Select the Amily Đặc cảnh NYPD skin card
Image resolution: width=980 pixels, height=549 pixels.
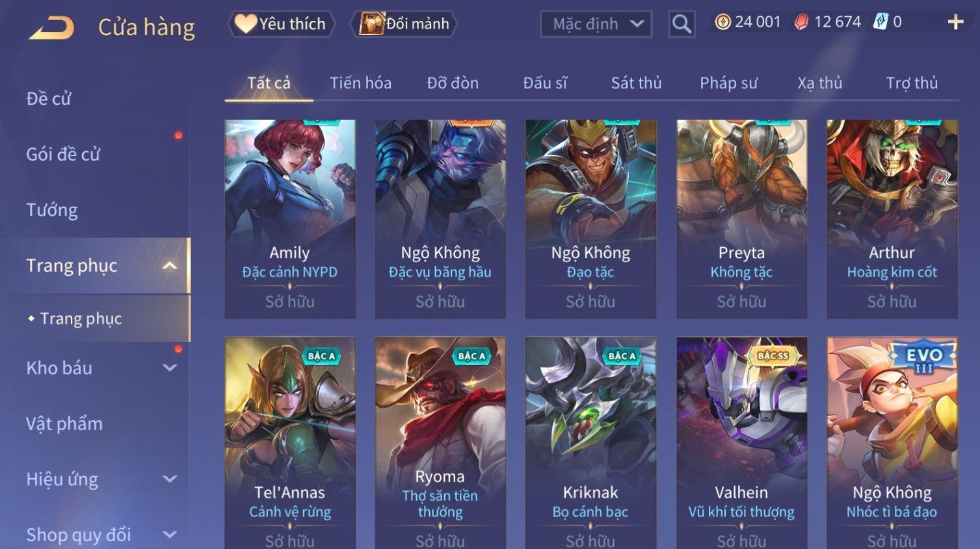[290, 219]
